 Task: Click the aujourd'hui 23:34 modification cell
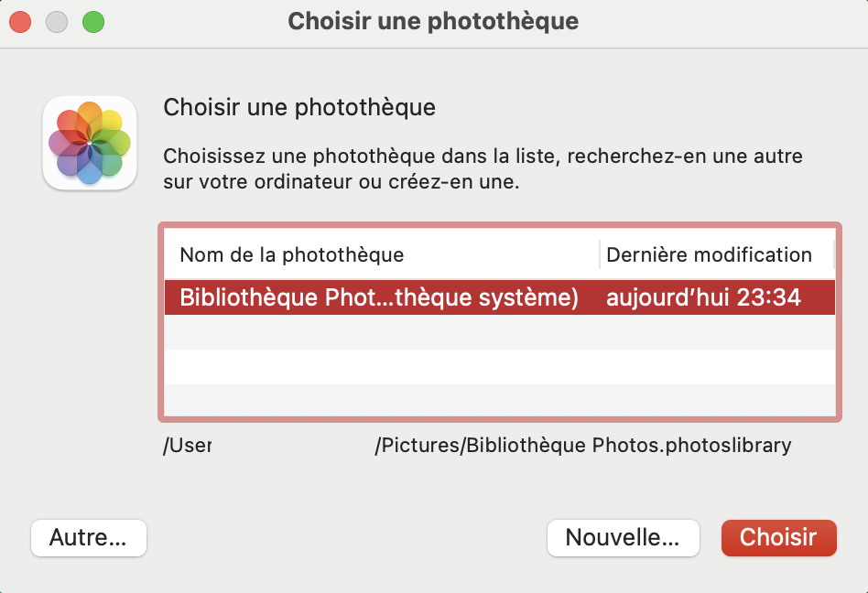(703, 297)
